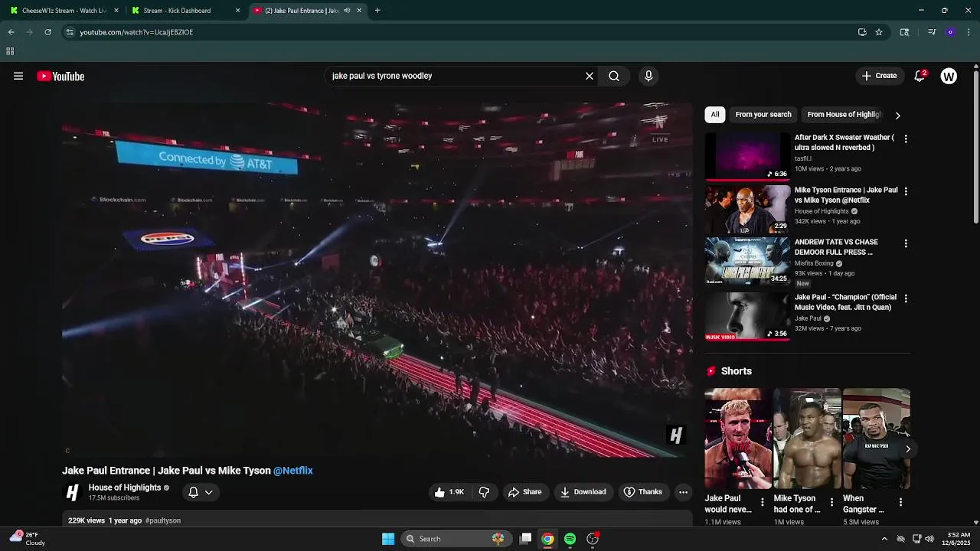Screen dimensions: 980x551
Task: Install app icon in address bar
Action: (x=862, y=32)
